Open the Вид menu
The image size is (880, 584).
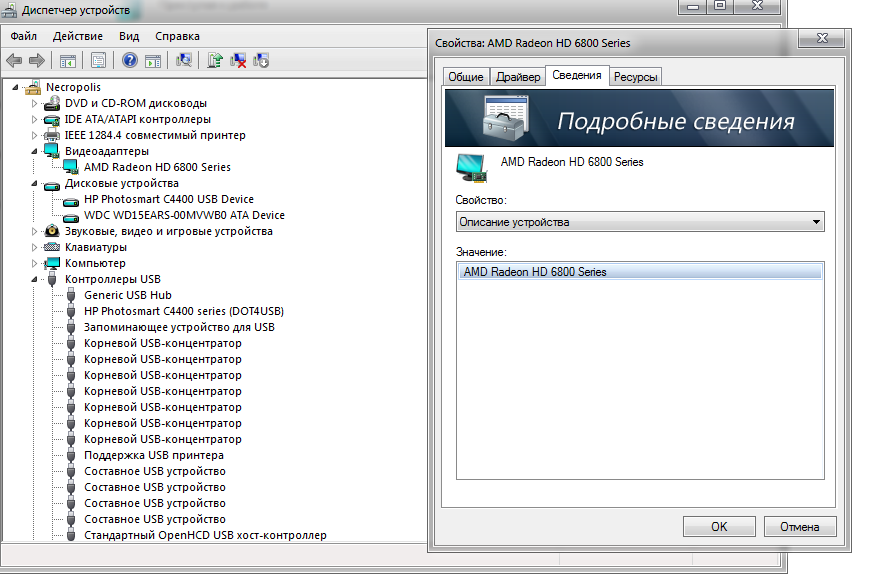click(129, 36)
